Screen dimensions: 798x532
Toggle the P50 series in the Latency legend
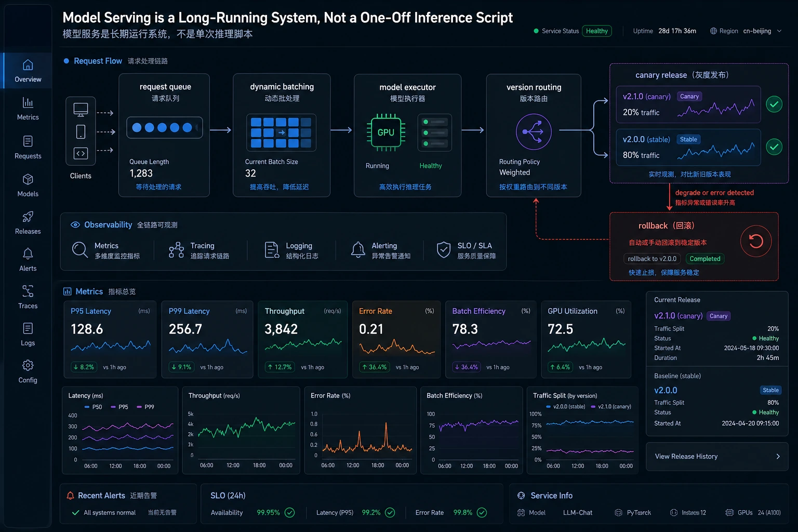coord(94,407)
